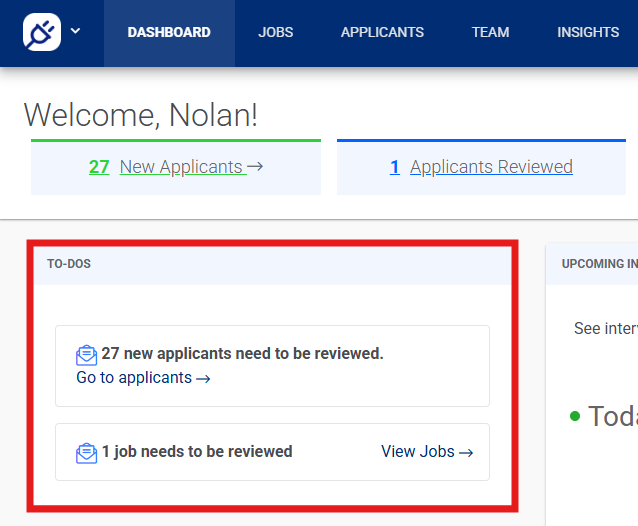Viewport: 638px width, 526px height.
Task: Click the Upcoming panel header
Action: pyautogui.click(x=592, y=264)
